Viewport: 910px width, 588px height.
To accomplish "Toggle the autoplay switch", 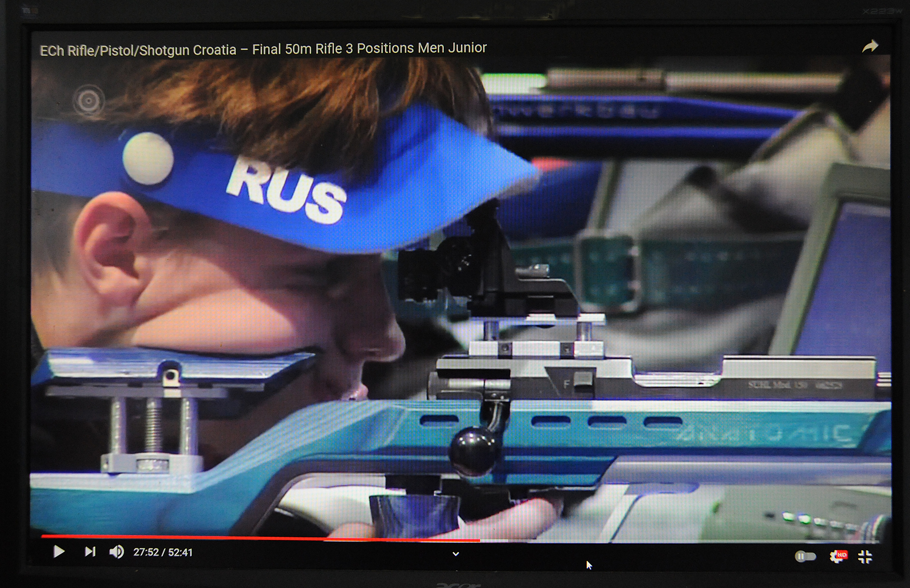I will tap(805, 556).
